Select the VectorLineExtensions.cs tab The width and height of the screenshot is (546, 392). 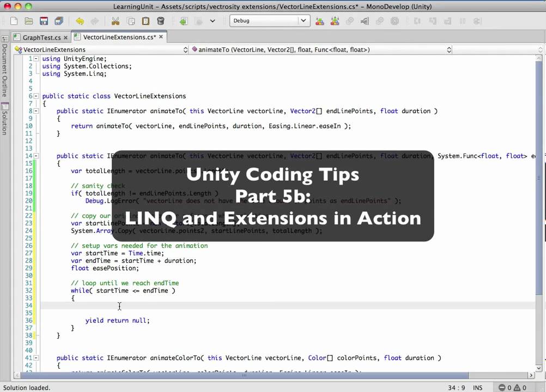tap(119, 37)
